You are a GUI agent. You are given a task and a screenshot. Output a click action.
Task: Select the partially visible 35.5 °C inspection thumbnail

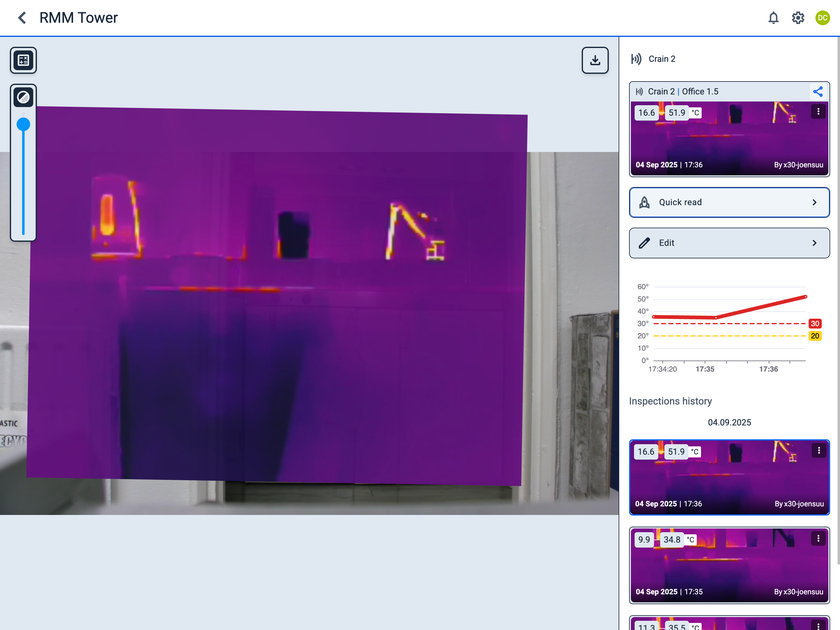[729, 623]
